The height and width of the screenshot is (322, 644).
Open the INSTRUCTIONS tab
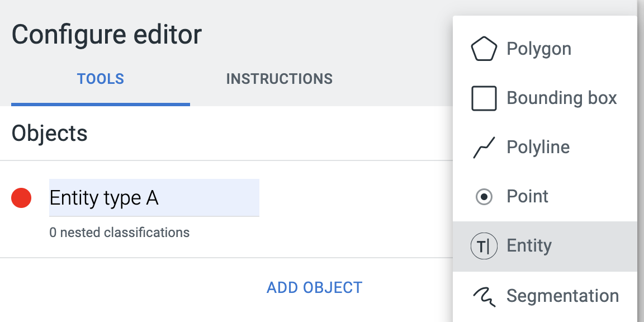click(x=280, y=78)
